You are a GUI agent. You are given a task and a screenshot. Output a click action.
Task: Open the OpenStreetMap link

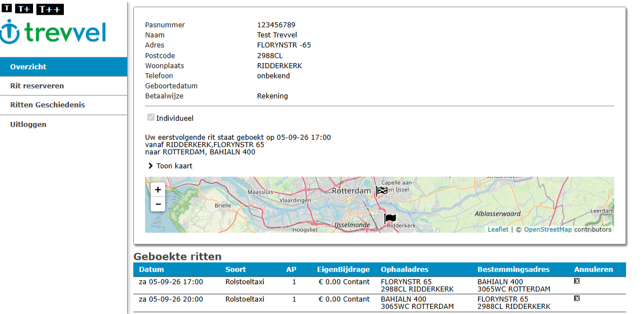(x=548, y=229)
